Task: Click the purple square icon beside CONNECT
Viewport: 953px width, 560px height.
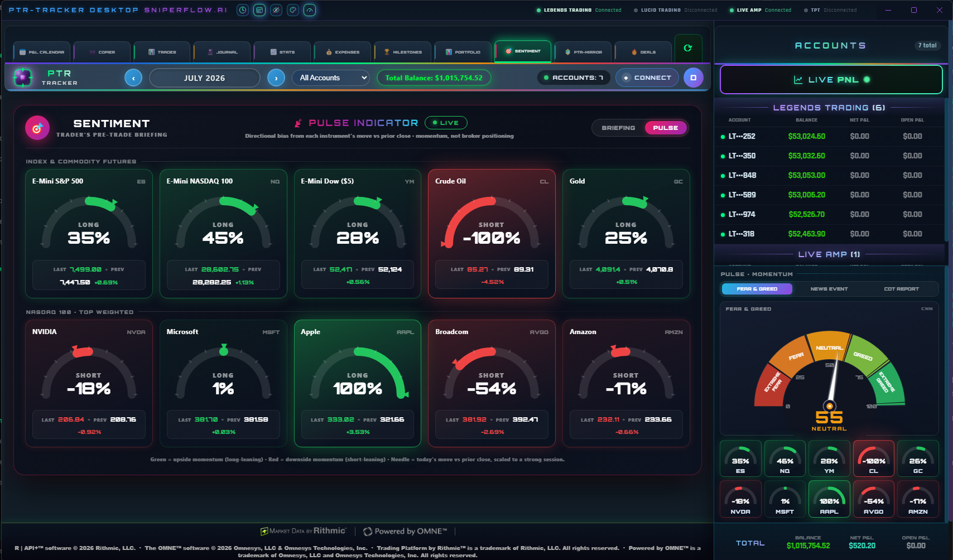Action: tap(694, 78)
